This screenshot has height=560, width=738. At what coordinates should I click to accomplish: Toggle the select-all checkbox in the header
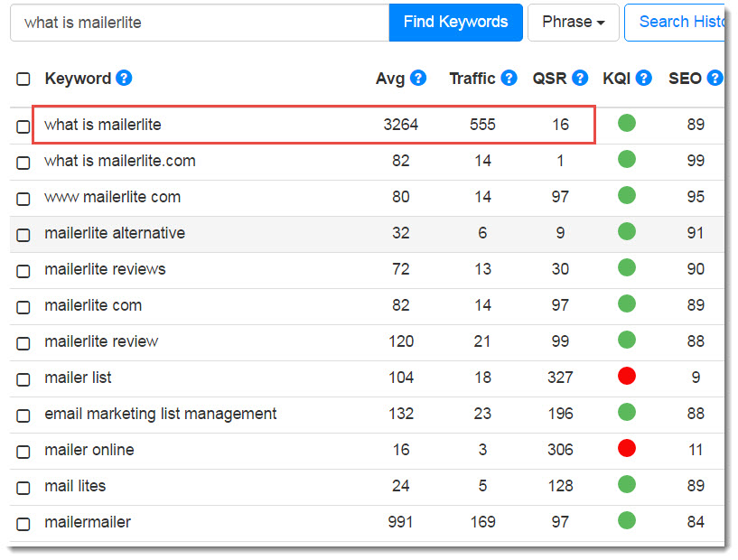point(23,79)
